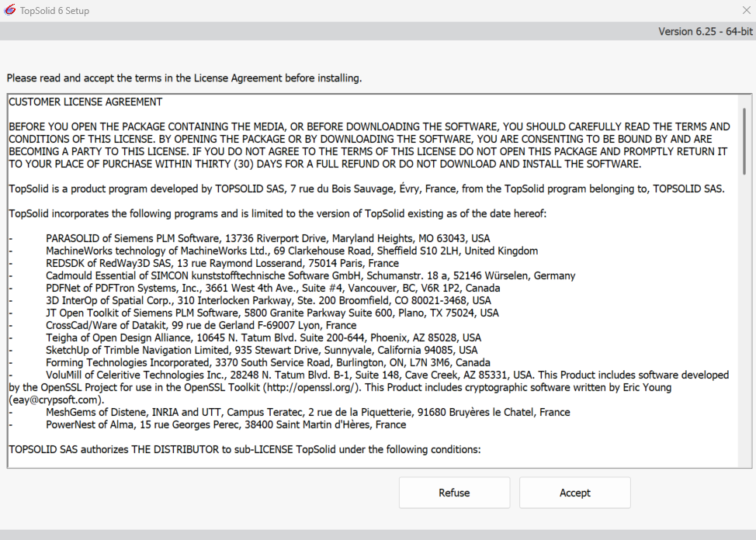This screenshot has height=540, width=756.
Task: Click the 'MachineWorks technology' line
Action: coord(292,251)
